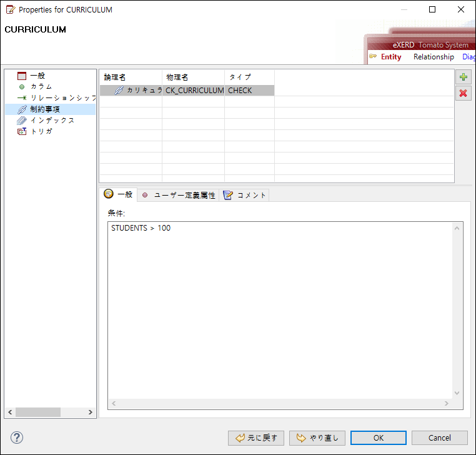Click left tree scrollbar left arrow
The image size is (476, 455).
point(11,412)
